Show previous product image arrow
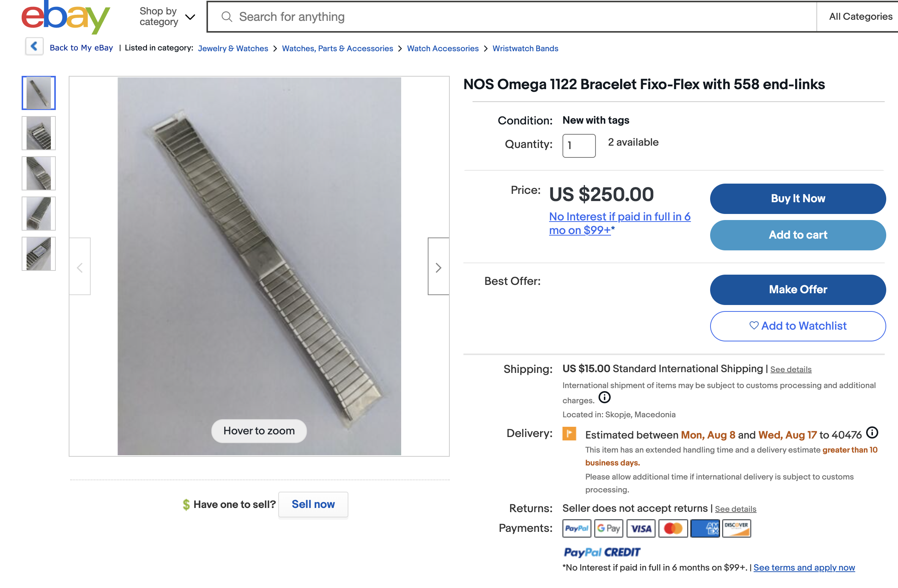The width and height of the screenshot is (898, 588). pos(80,267)
